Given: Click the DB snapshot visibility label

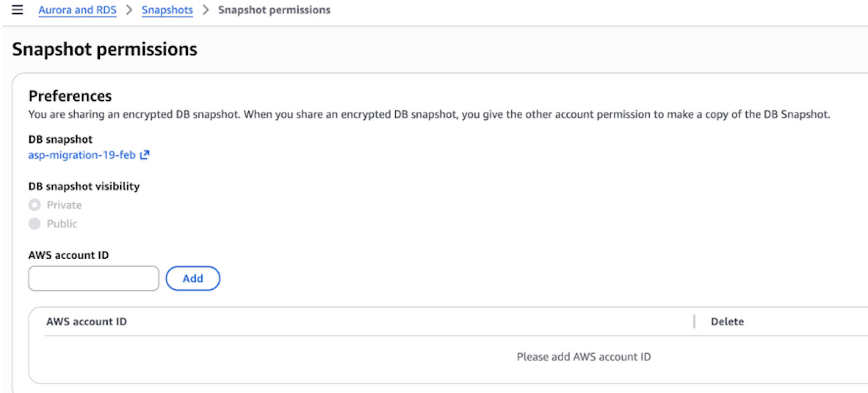Looking at the screenshot, I should point(84,187).
